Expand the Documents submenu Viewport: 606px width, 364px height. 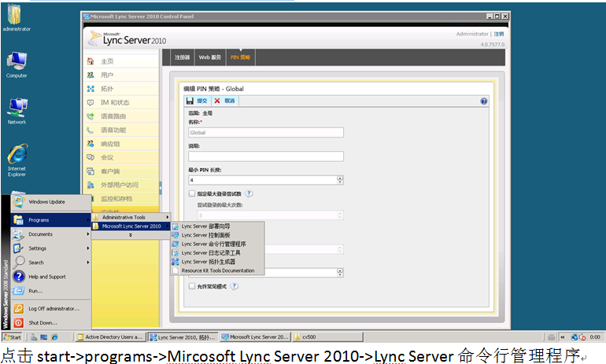[88, 234]
